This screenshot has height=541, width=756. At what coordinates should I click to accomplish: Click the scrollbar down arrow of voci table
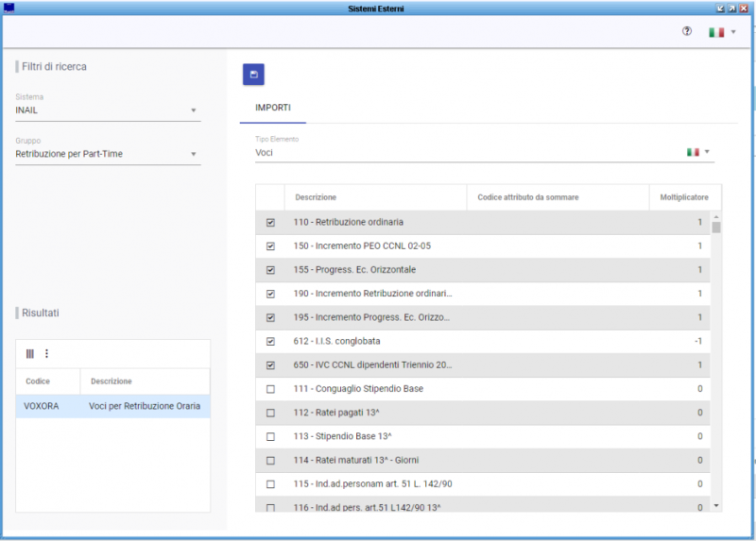pos(716,506)
